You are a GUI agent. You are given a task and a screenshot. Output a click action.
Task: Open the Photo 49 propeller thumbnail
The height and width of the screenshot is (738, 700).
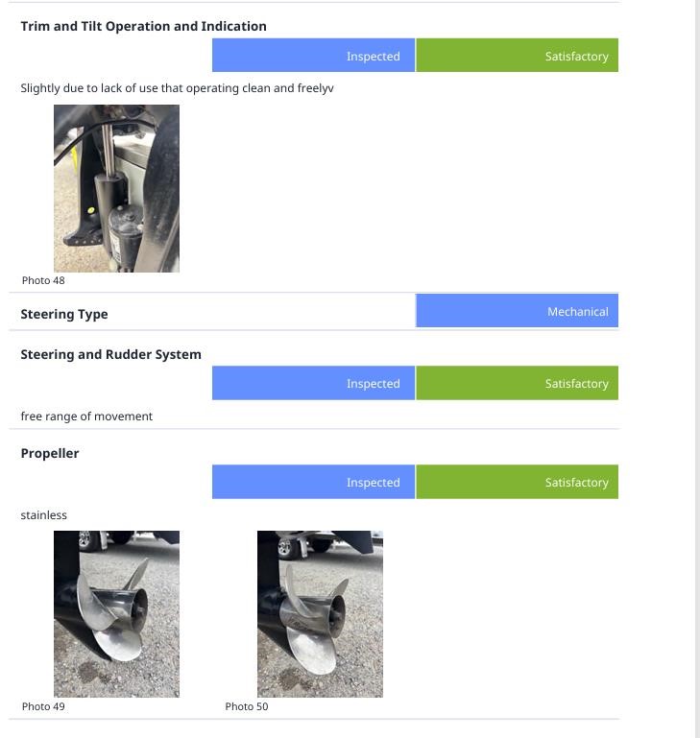(116, 613)
